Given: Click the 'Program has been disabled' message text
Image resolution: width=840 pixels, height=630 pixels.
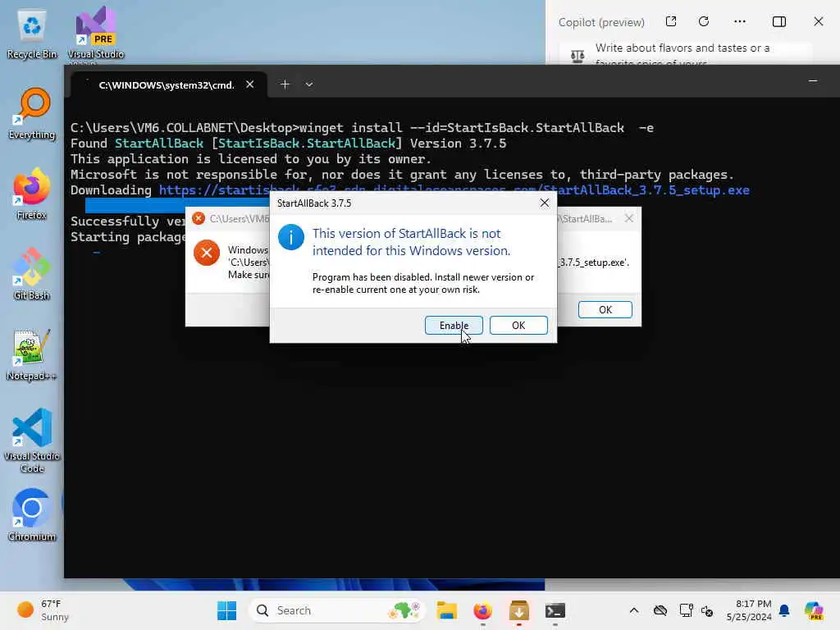Looking at the screenshot, I should [x=423, y=283].
